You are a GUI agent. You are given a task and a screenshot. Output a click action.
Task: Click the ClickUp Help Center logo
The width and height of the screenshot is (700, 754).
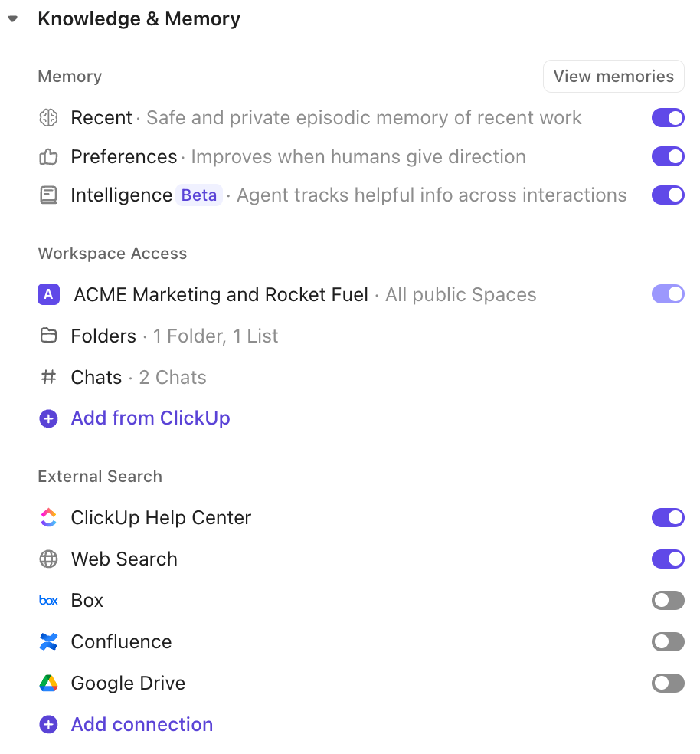tap(48, 517)
